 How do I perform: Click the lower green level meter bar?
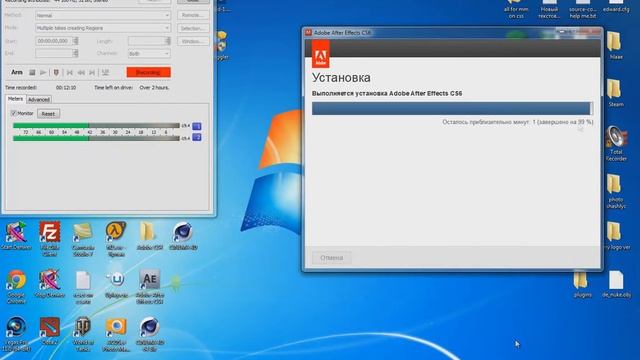96,138
